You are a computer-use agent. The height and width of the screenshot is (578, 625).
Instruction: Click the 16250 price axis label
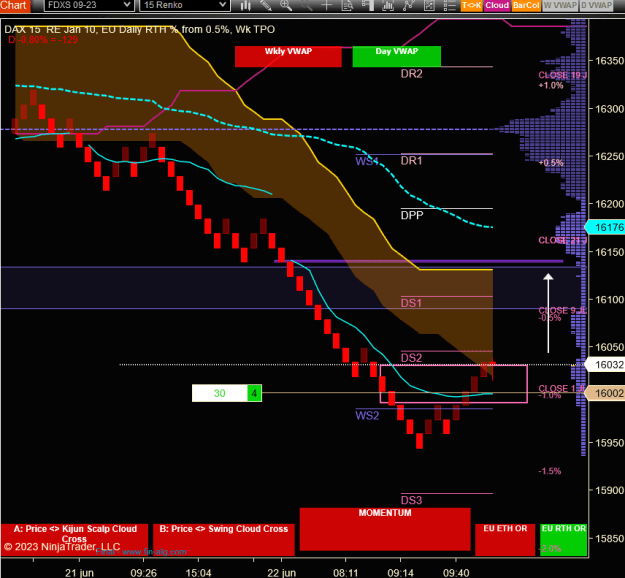pyautogui.click(x=609, y=157)
